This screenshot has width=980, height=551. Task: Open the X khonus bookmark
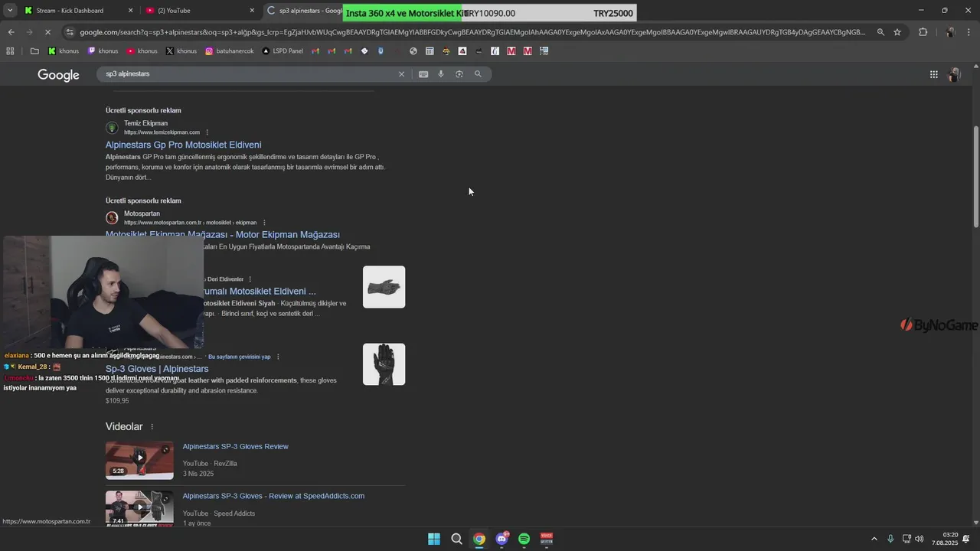[181, 51]
